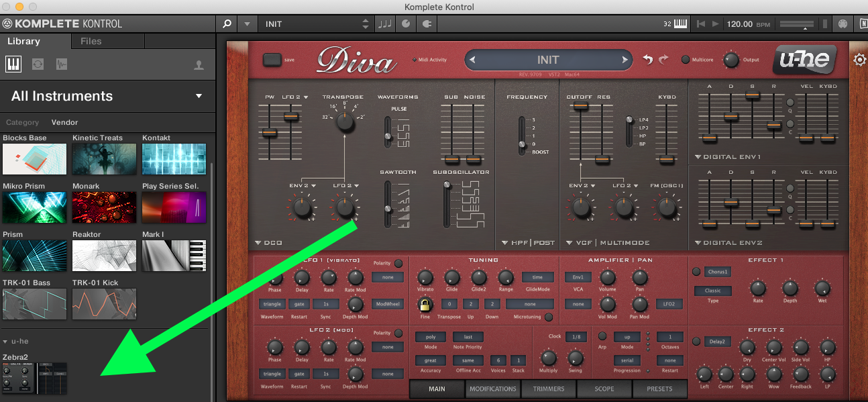The width and height of the screenshot is (868, 402).
Task: Choose the Reaktor product tile
Action: [104, 255]
